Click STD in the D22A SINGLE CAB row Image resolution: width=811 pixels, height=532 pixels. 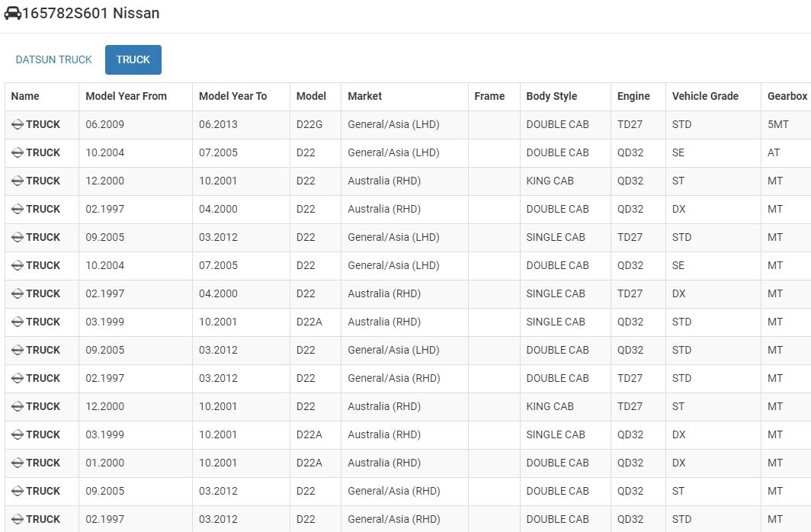coord(681,322)
